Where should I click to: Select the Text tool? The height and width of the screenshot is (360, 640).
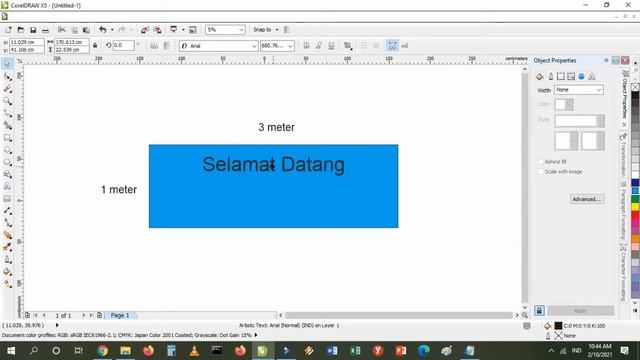(x=7, y=187)
